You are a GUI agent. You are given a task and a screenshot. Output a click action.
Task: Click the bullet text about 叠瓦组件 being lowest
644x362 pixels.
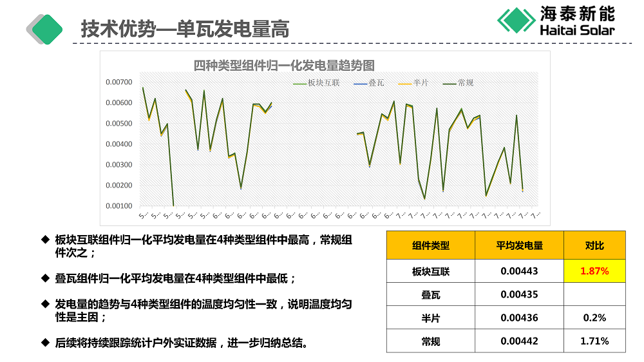click(x=175, y=279)
